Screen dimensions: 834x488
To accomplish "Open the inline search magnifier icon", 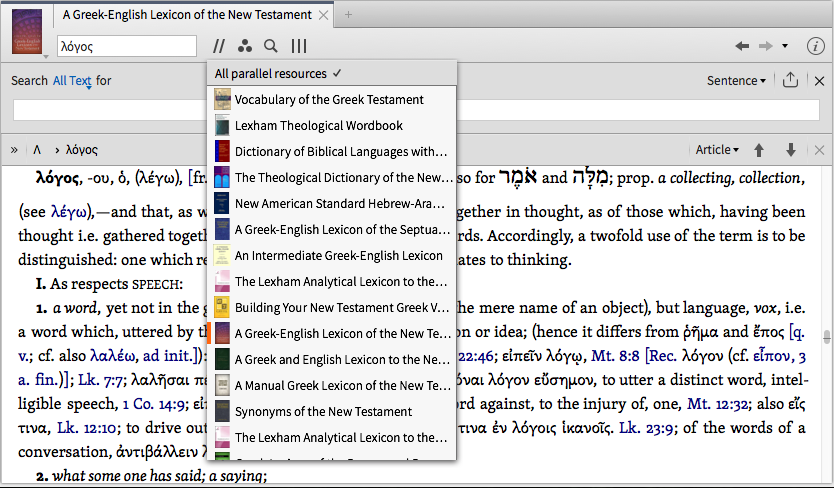I will pyautogui.click(x=271, y=46).
